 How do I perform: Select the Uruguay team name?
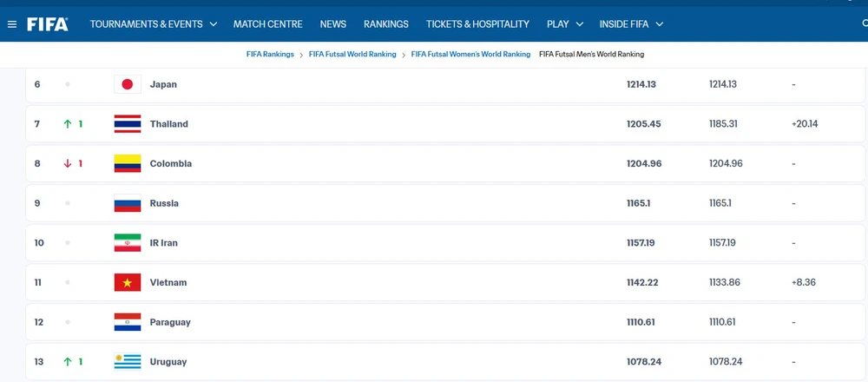[x=168, y=362]
